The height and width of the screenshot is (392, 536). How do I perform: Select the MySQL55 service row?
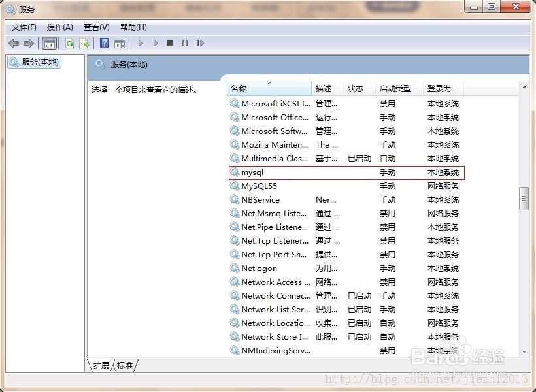(345, 186)
